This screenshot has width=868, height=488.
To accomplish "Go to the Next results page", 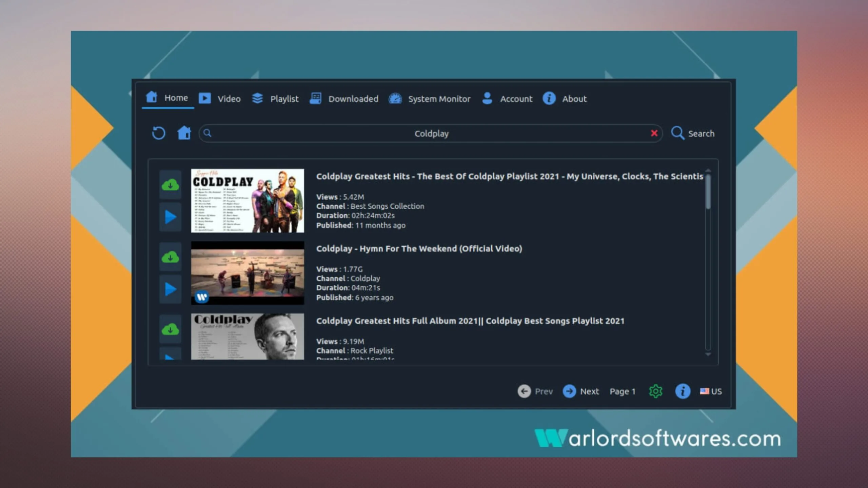I will click(581, 391).
